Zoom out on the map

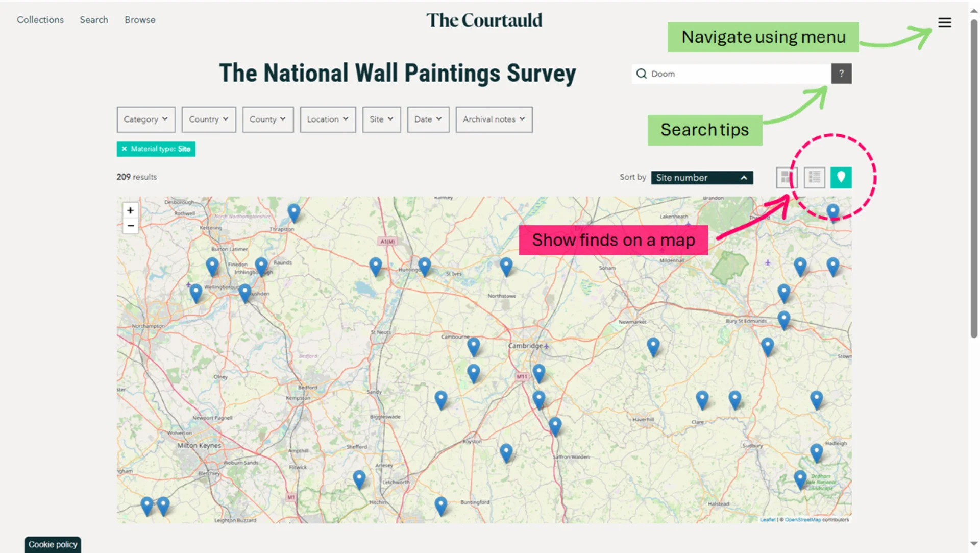131,225
